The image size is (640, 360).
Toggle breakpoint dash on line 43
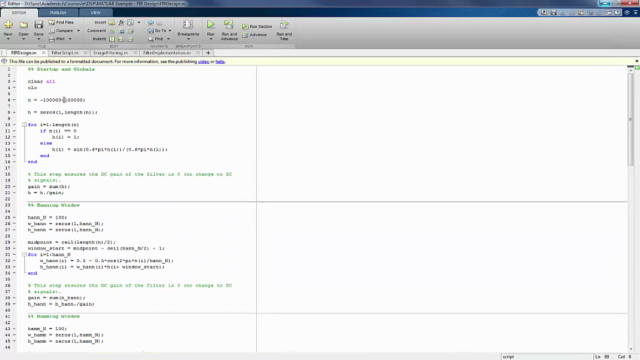tap(14, 329)
